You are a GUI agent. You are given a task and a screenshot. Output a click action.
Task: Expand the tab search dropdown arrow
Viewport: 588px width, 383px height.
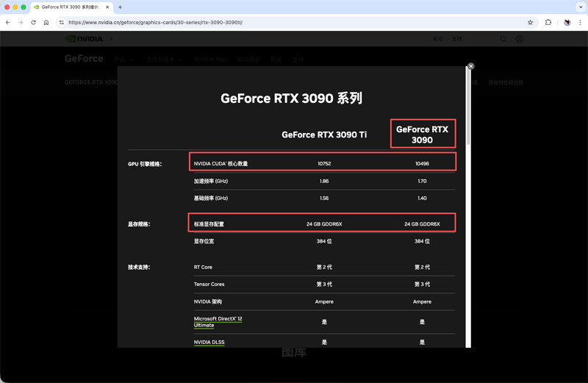coord(580,7)
